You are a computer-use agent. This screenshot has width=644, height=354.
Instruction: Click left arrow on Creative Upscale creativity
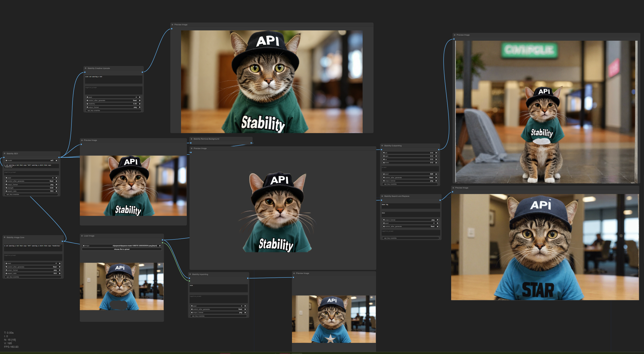coord(87,104)
